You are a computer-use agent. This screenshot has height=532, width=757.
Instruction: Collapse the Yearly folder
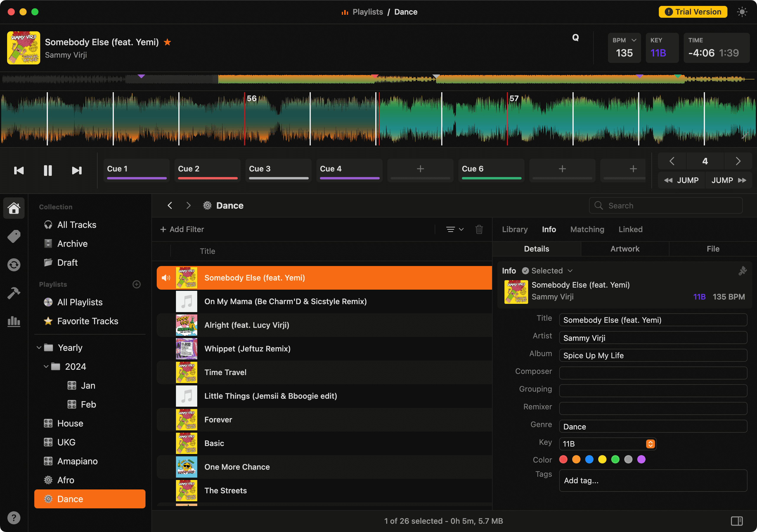pos(39,347)
